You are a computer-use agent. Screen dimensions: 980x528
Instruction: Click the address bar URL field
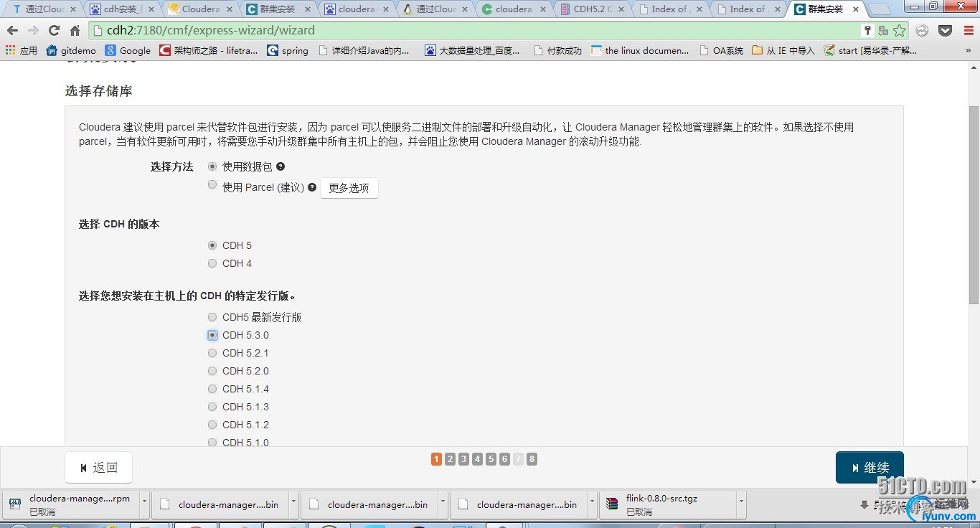473,31
